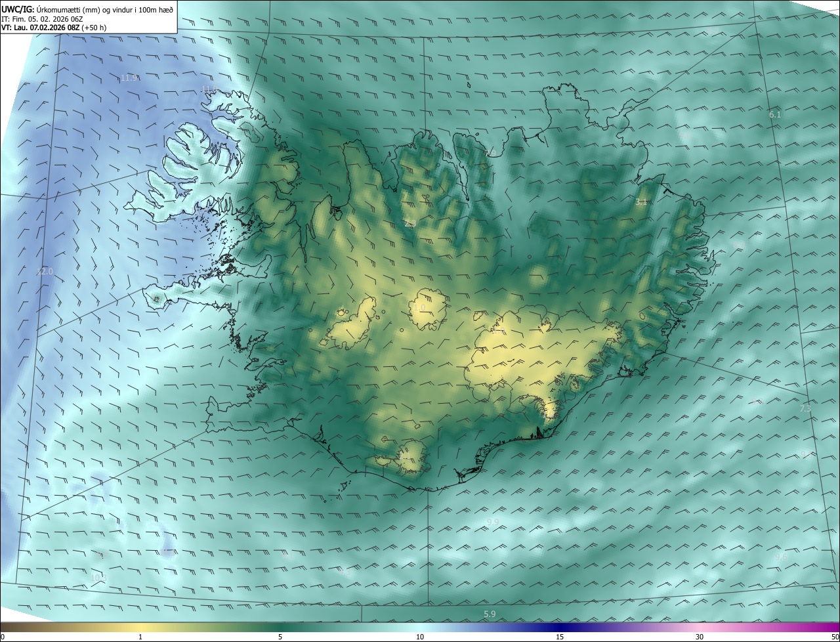Viewport: 840px width, 642px height.
Task: Click the valid time 'VT: Lau. 07.02.2026 08Z (+50 h)'
Action: (54, 28)
